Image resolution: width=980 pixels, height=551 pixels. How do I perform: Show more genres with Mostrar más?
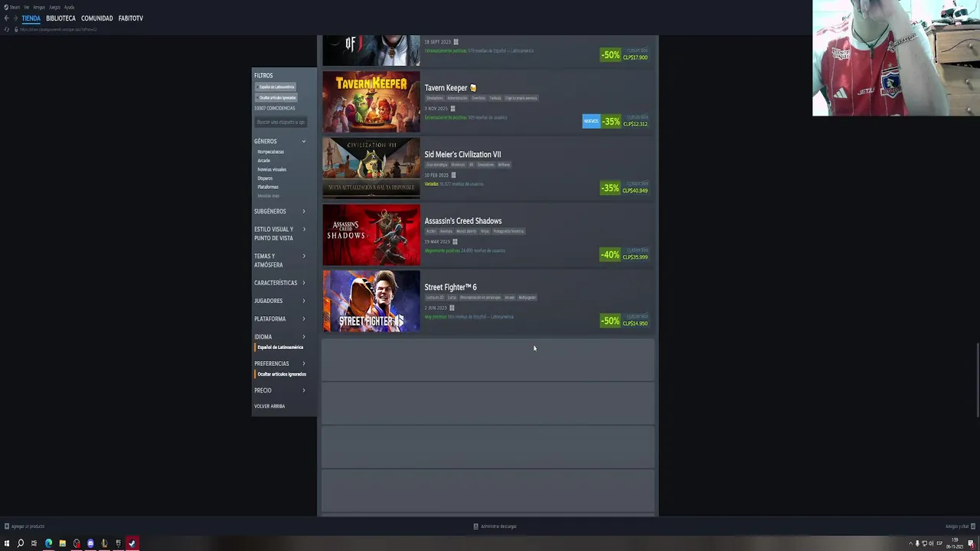268,196
